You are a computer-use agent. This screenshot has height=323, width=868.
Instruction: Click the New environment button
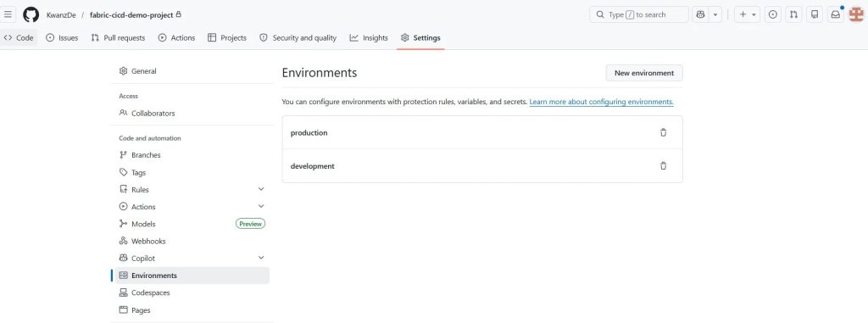644,73
